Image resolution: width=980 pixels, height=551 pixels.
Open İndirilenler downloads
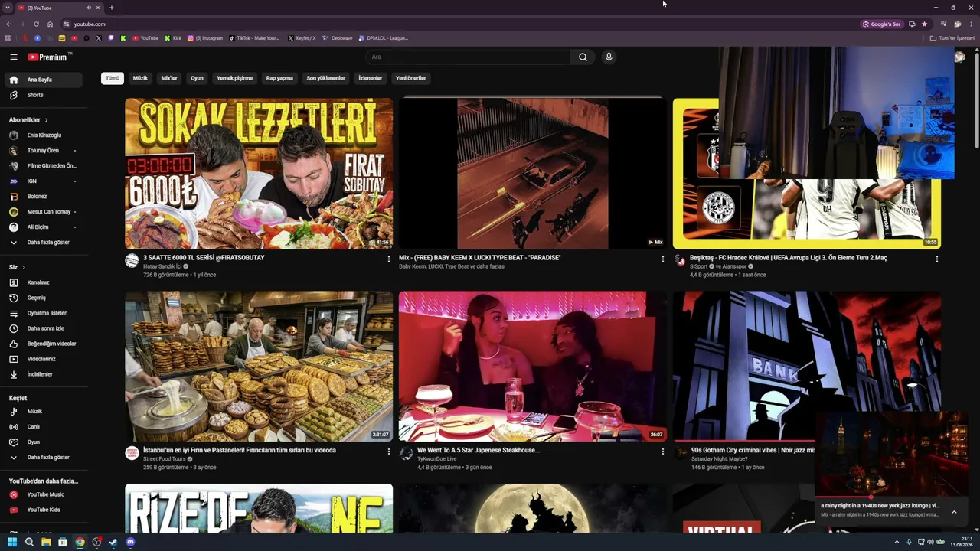tap(43, 374)
